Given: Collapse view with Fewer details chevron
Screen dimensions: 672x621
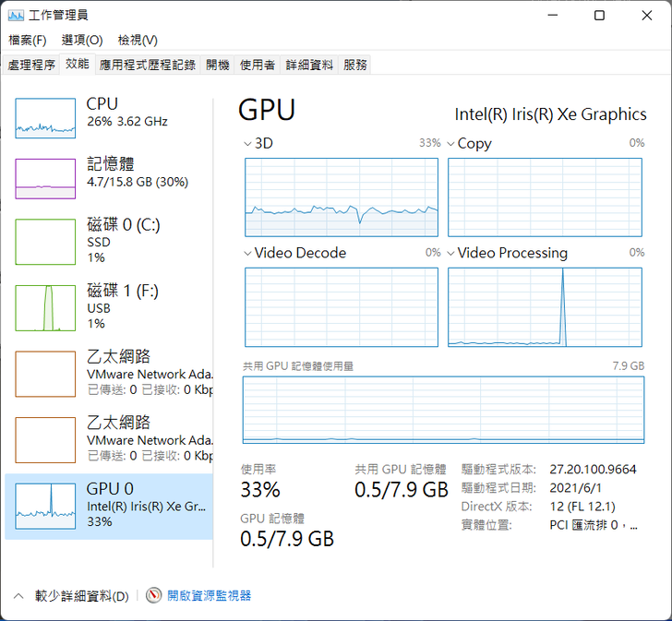Looking at the screenshot, I should click(18, 596).
